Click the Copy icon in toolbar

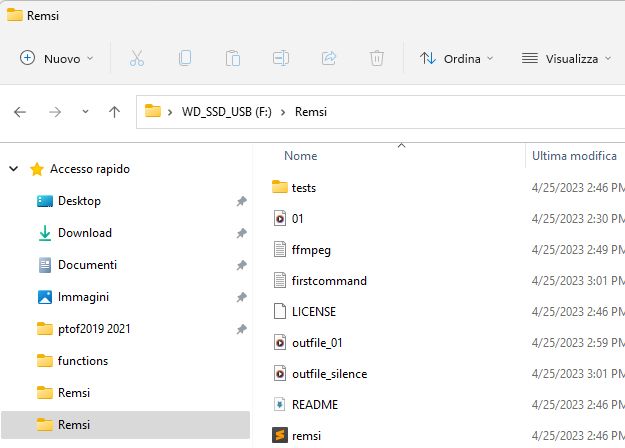click(x=185, y=58)
